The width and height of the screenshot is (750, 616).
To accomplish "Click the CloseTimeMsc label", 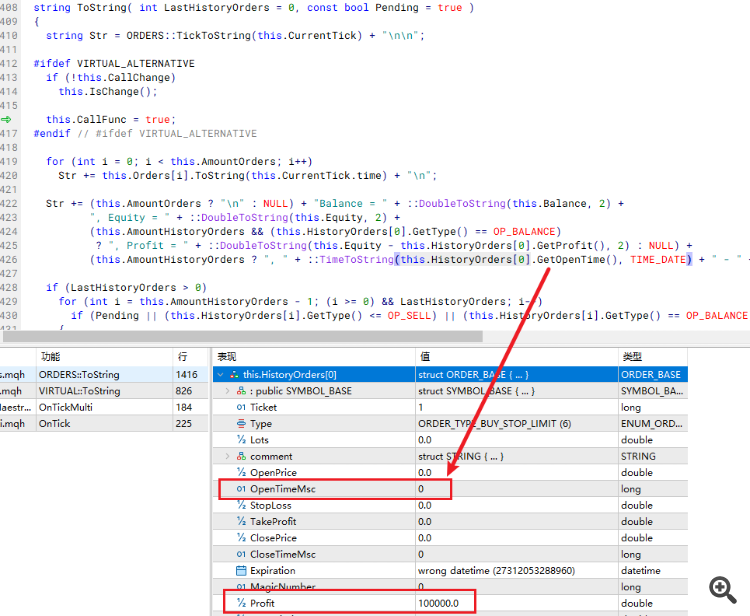I will tap(283, 554).
